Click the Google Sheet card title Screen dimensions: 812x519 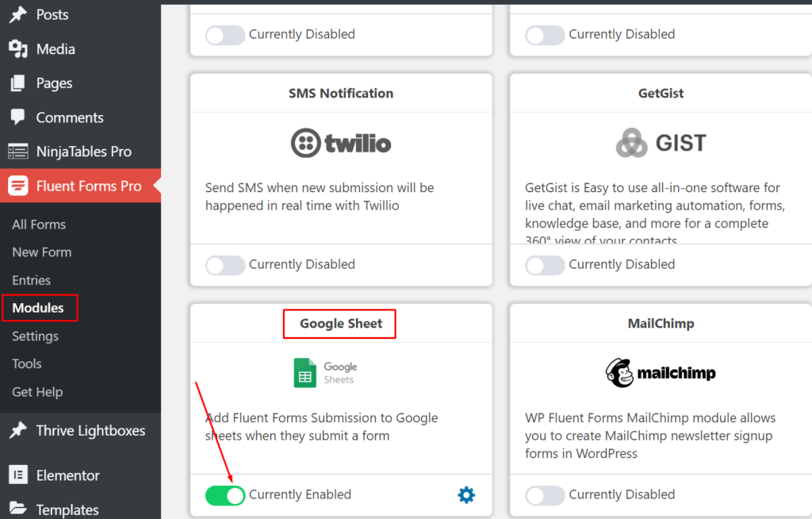pyautogui.click(x=341, y=324)
